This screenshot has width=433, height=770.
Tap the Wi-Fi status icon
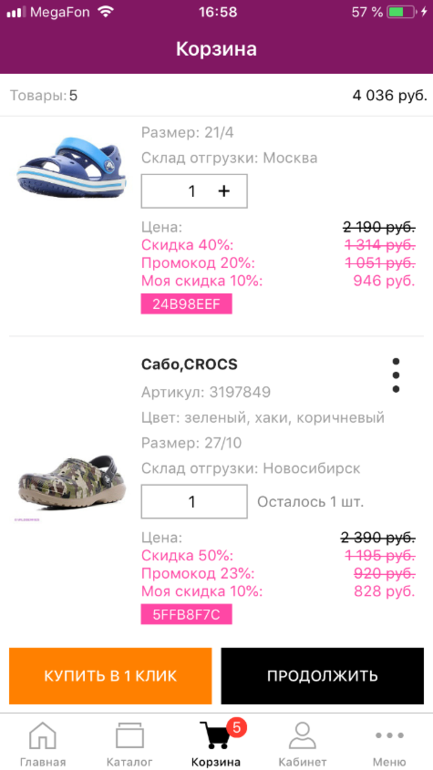106,12
